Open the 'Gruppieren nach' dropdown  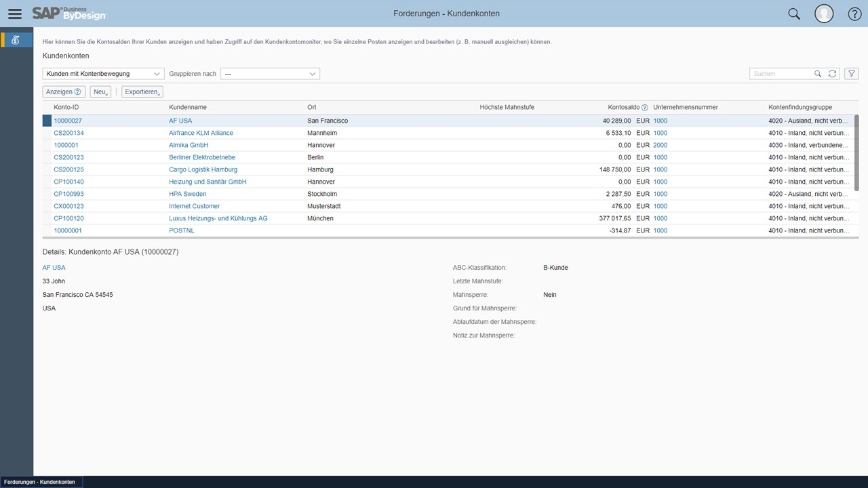point(270,74)
